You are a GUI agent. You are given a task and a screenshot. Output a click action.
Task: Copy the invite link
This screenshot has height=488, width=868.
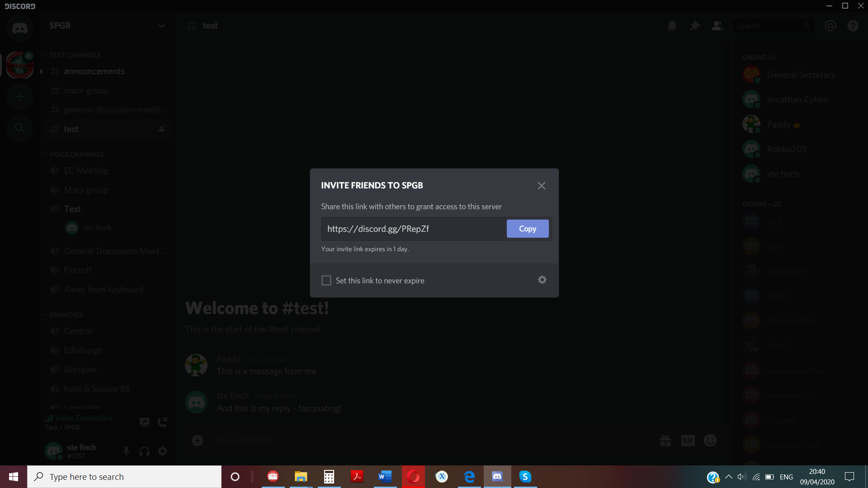pyautogui.click(x=528, y=229)
